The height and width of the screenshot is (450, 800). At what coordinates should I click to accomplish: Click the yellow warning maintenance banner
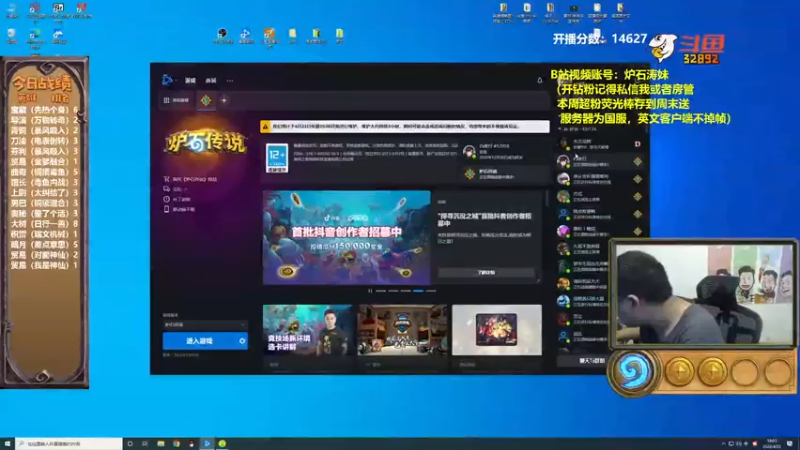(405, 126)
